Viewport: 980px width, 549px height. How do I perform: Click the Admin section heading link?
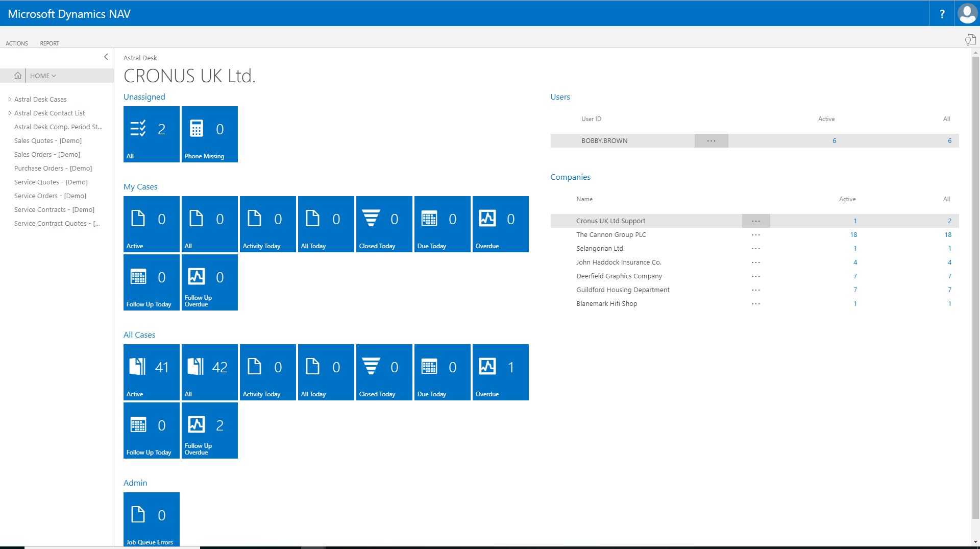tap(135, 483)
